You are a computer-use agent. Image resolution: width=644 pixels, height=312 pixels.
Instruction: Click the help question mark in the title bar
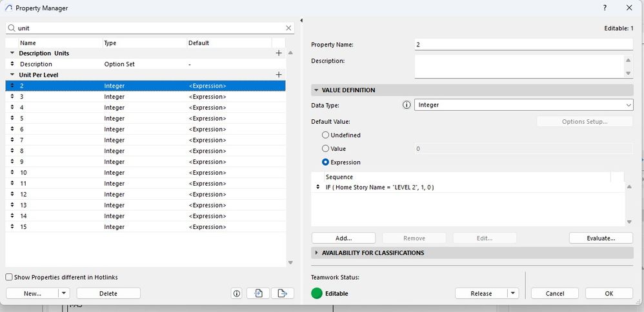[605, 8]
